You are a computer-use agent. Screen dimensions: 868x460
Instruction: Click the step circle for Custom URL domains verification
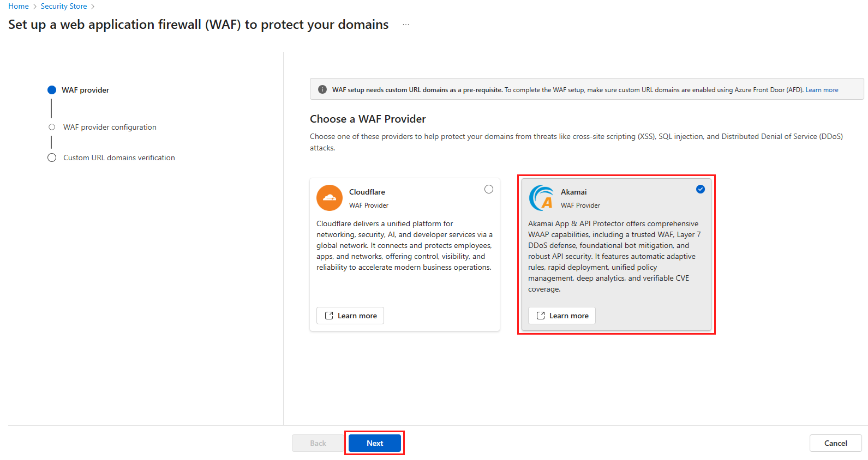[52, 158]
